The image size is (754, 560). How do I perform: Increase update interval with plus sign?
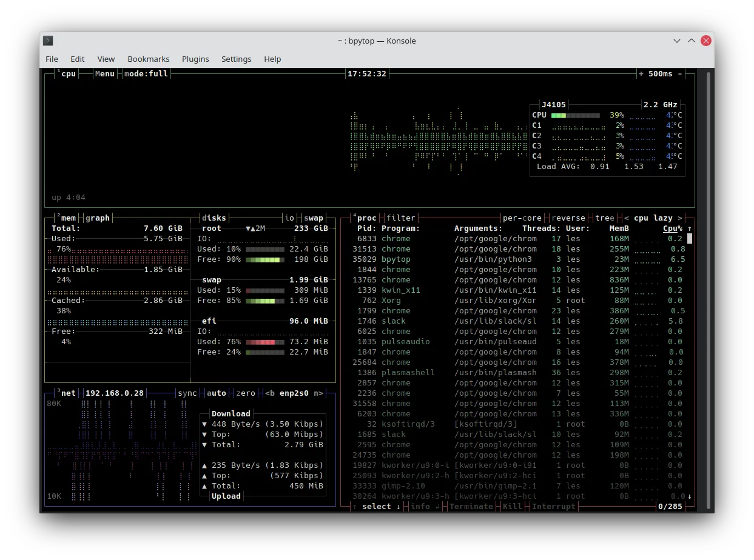click(641, 73)
